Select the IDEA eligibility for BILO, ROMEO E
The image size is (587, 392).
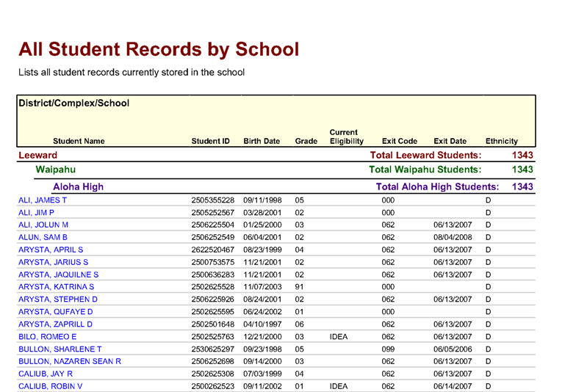(339, 337)
